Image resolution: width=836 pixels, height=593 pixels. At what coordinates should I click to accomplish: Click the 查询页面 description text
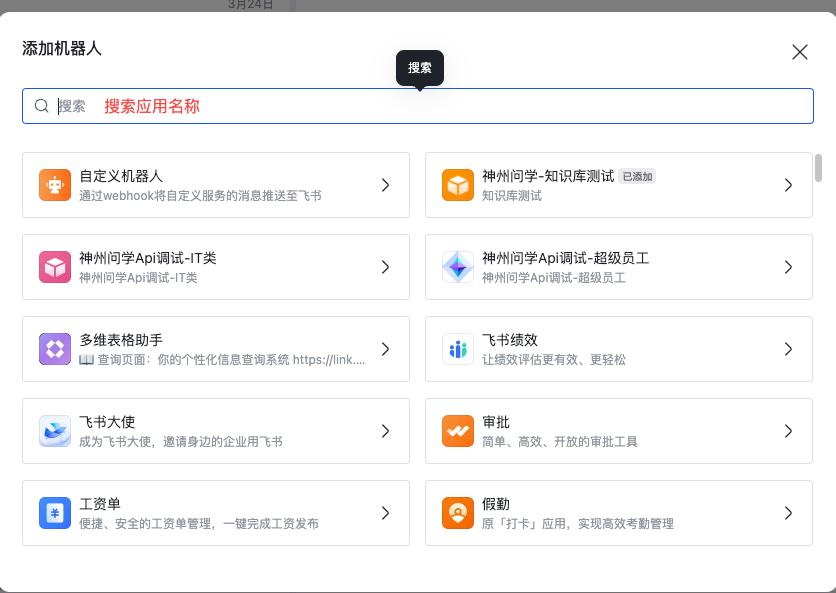tap(222, 360)
